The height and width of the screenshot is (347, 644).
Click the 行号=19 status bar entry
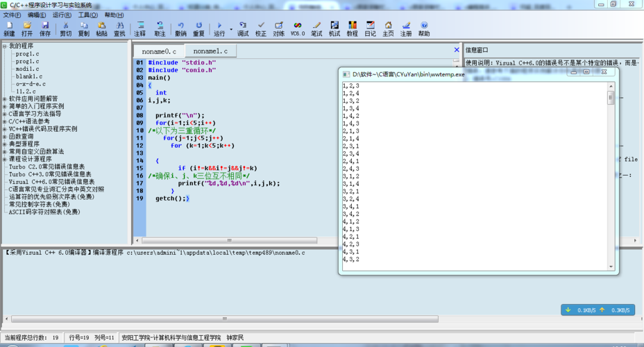click(79, 337)
